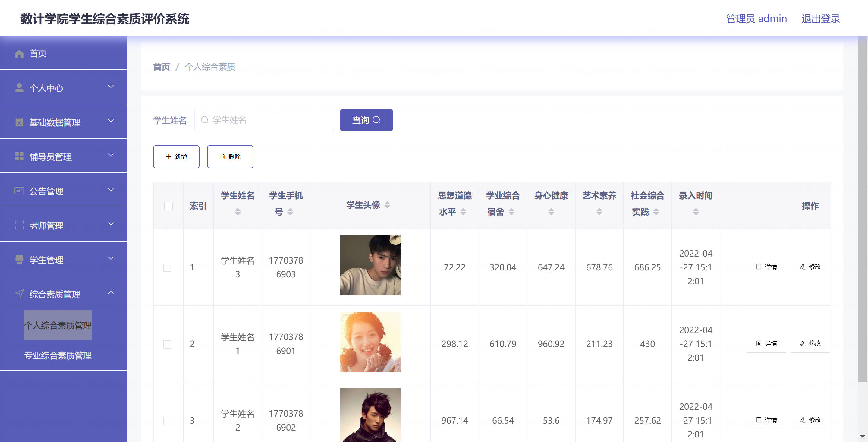Open 详情 for 学生姓名2 row
This screenshot has height=442, width=868.
click(766, 420)
